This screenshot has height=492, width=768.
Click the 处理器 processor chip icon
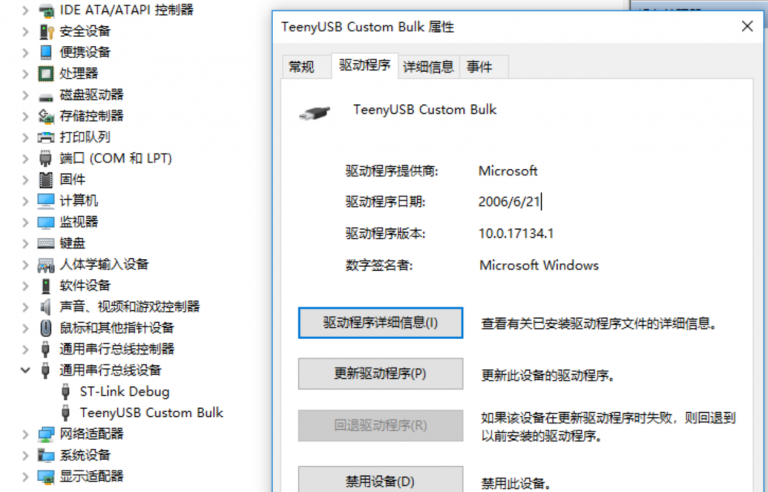(x=46, y=73)
